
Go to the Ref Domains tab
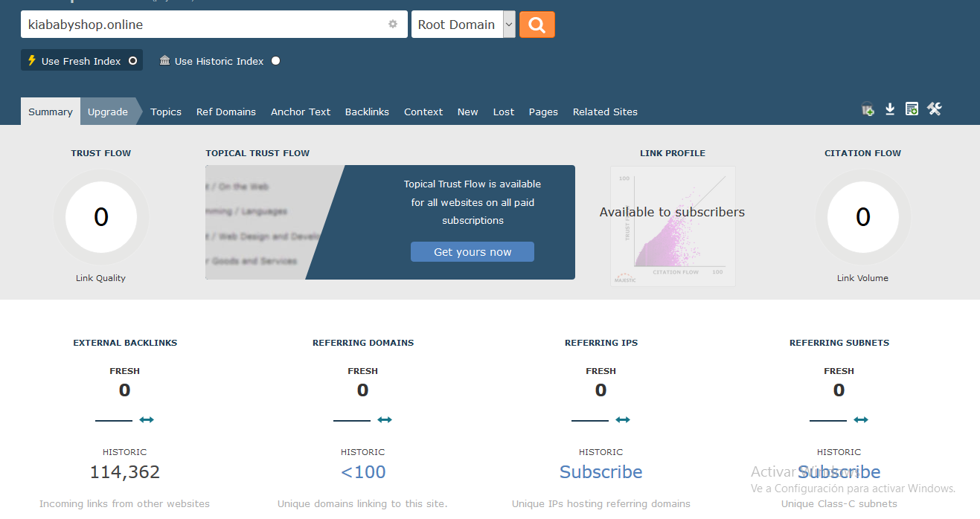click(226, 112)
